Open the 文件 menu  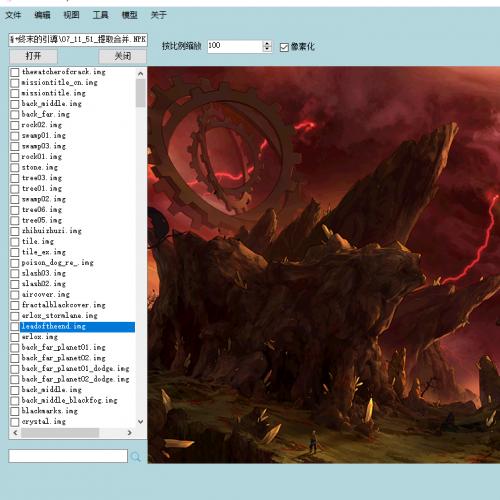[13, 15]
